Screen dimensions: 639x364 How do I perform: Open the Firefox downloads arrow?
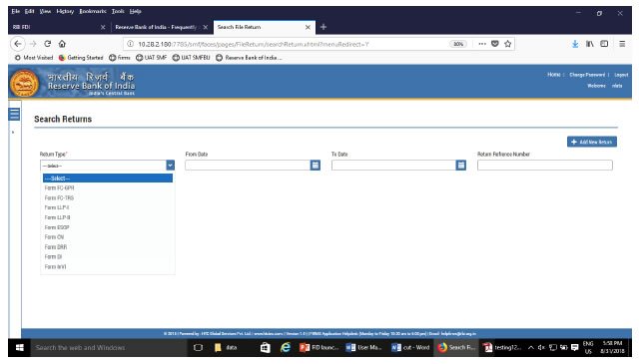575,44
